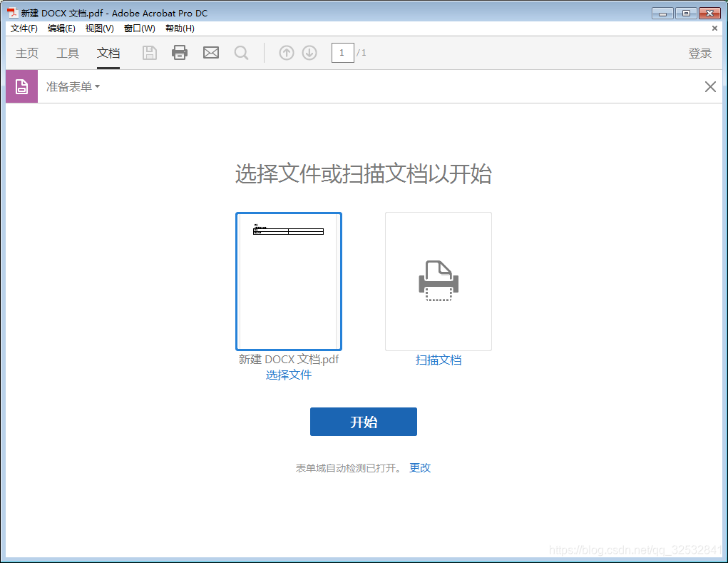Open the 帮助(H) menu
The width and height of the screenshot is (728, 563).
(180, 29)
